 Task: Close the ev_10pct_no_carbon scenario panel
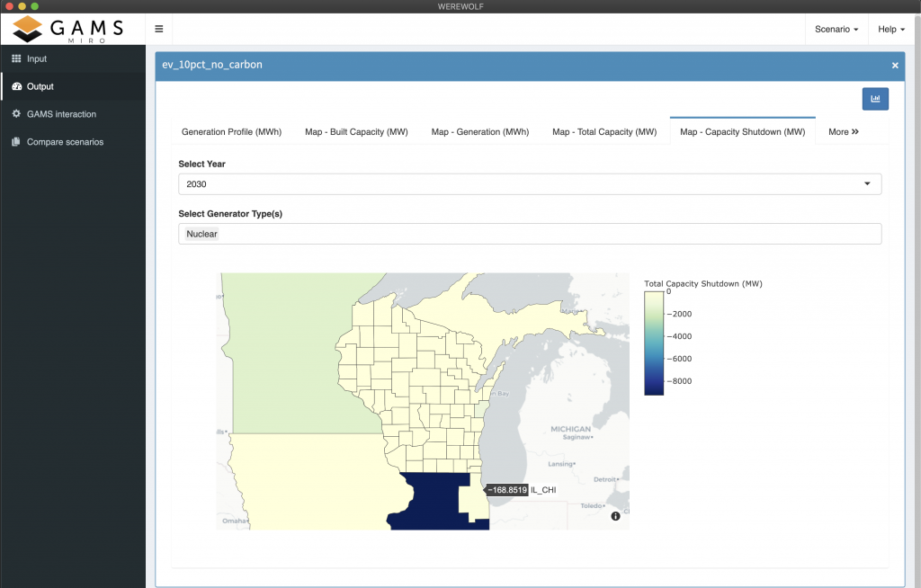(x=895, y=66)
